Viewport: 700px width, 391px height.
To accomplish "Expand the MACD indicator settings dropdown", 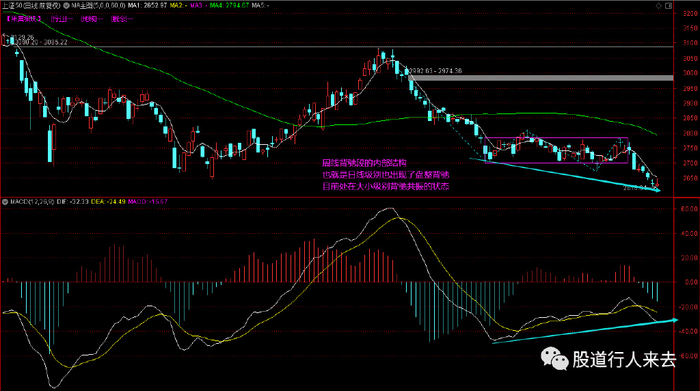I will 5,202.
